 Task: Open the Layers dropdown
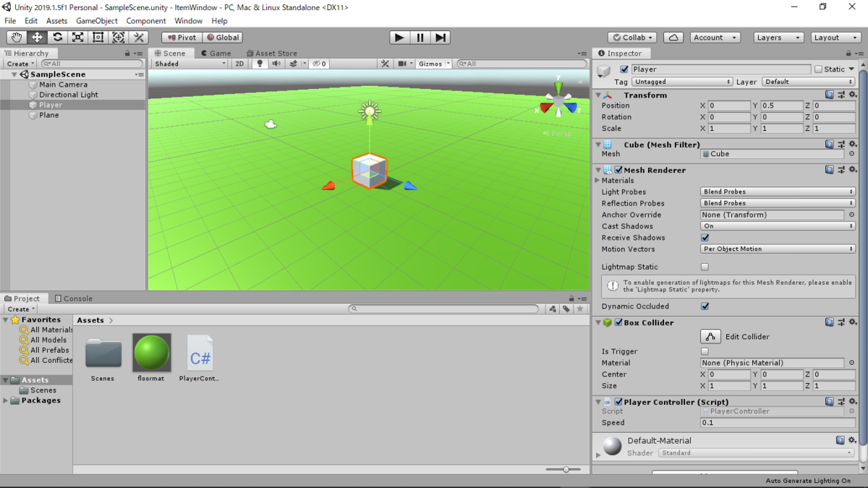[778, 38]
